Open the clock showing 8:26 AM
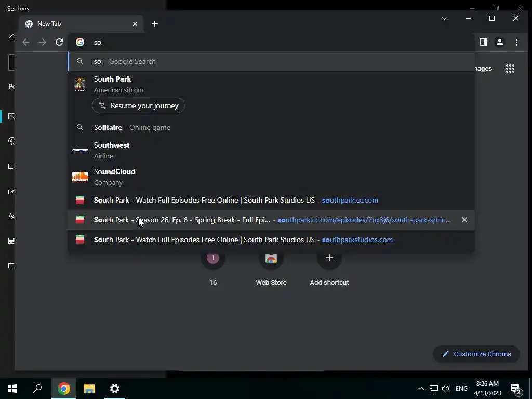Screen dimensions: 532x399 (x=487, y=389)
